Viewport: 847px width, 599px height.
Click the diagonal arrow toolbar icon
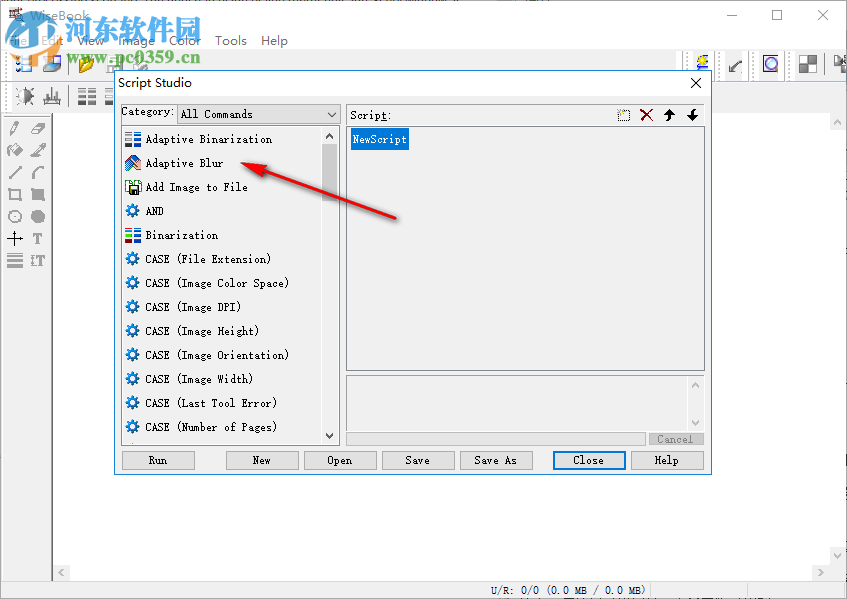pos(735,66)
